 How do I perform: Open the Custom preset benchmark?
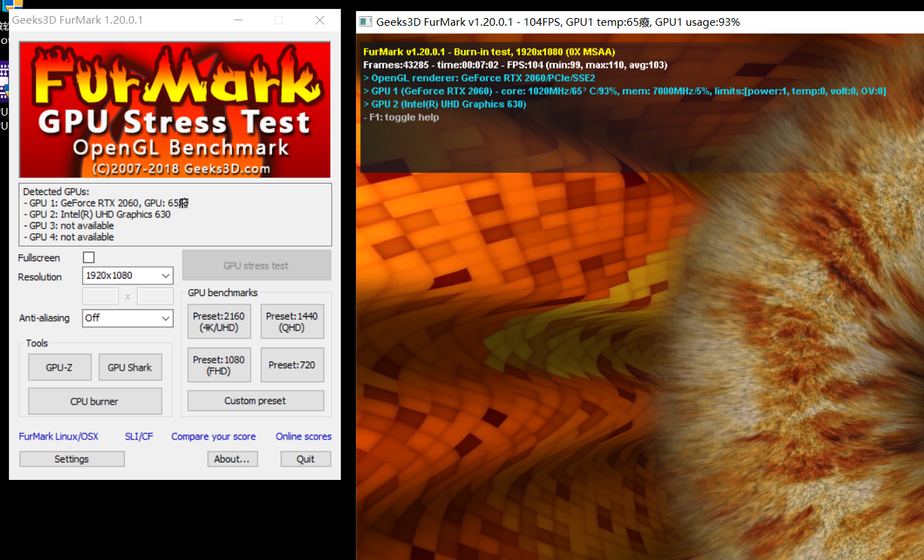pyautogui.click(x=256, y=400)
